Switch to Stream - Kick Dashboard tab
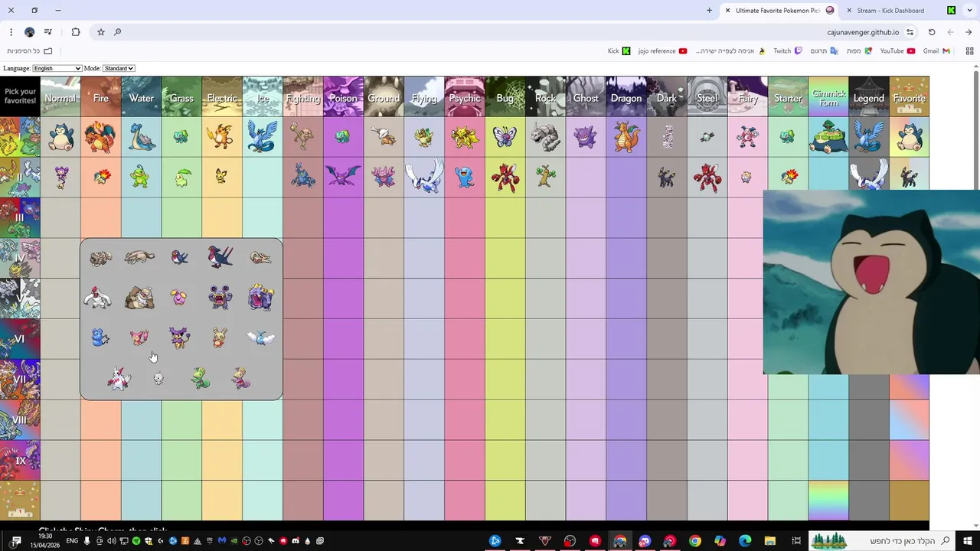The width and height of the screenshot is (980, 551). 890,11
